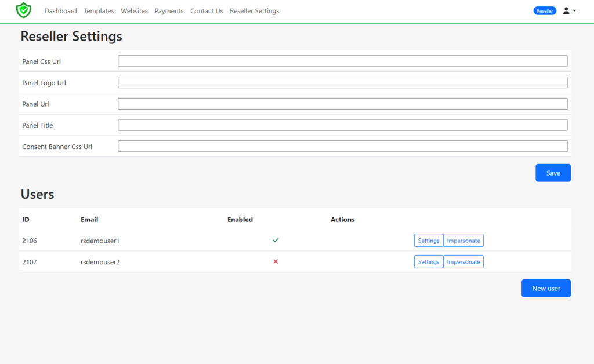
Task: Click the Email column header
Action: click(x=89, y=220)
